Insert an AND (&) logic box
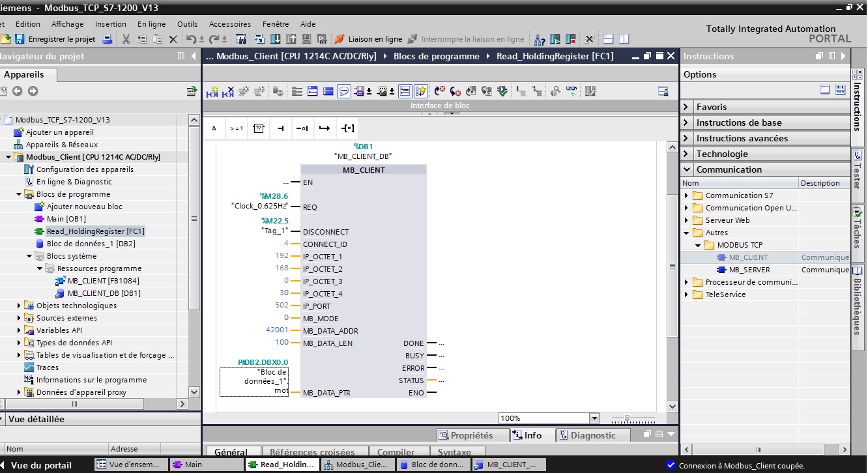868x473 pixels. (214, 128)
